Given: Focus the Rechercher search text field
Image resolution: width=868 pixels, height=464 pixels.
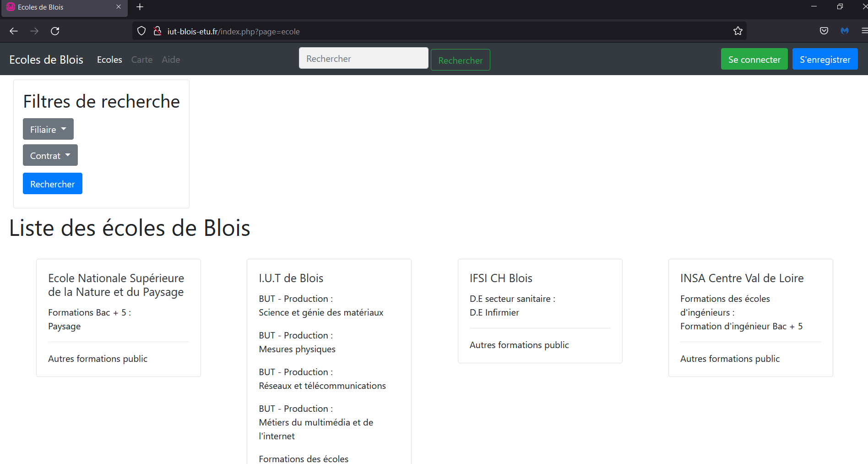Looking at the screenshot, I should pyautogui.click(x=363, y=58).
